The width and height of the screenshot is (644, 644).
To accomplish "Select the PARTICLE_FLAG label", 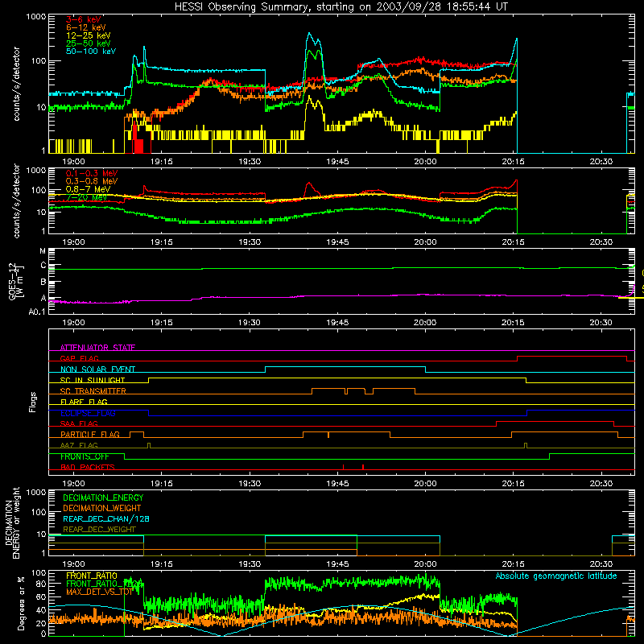I will (x=90, y=435).
